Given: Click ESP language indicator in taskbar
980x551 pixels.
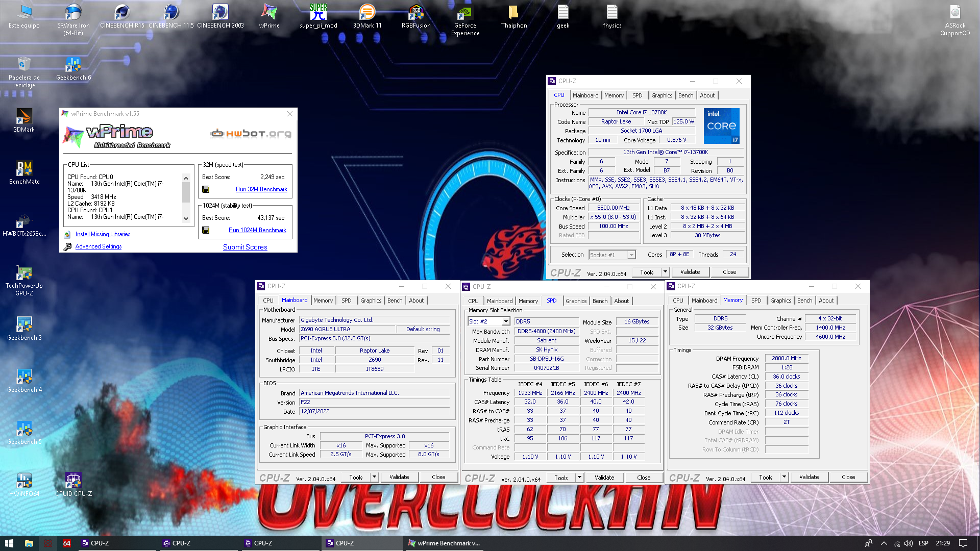Looking at the screenshot, I should coord(923,543).
